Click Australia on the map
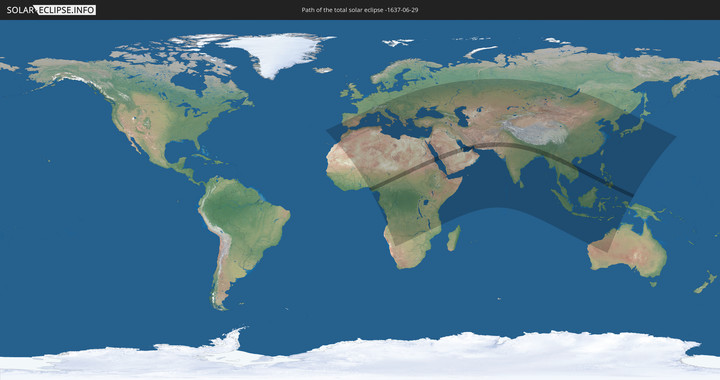This screenshot has height=380, width=720. [x=628, y=250]
